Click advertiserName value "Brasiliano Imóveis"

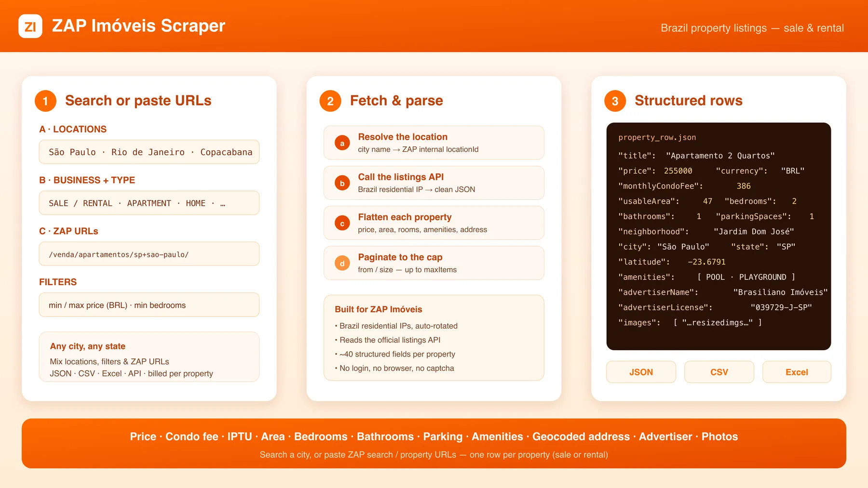[780, 292]
